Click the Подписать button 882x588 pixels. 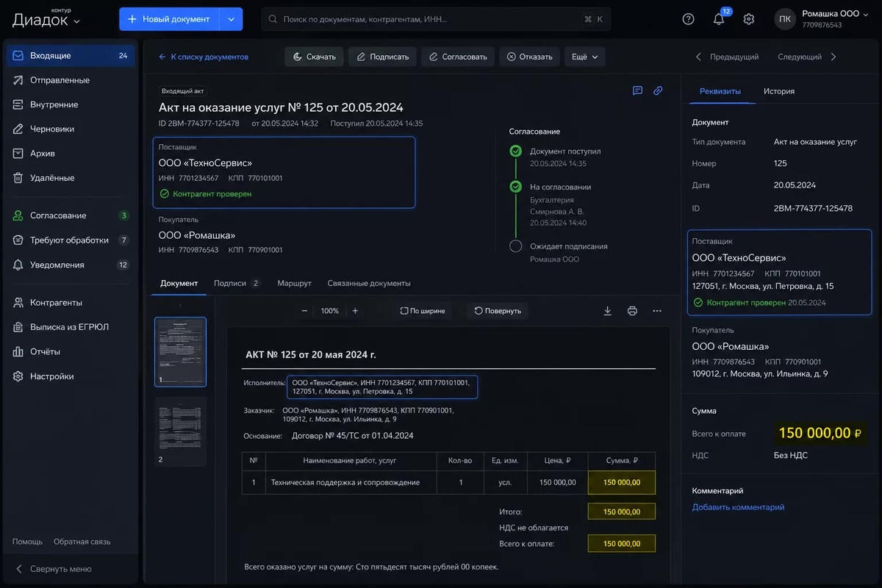[382, 57]
